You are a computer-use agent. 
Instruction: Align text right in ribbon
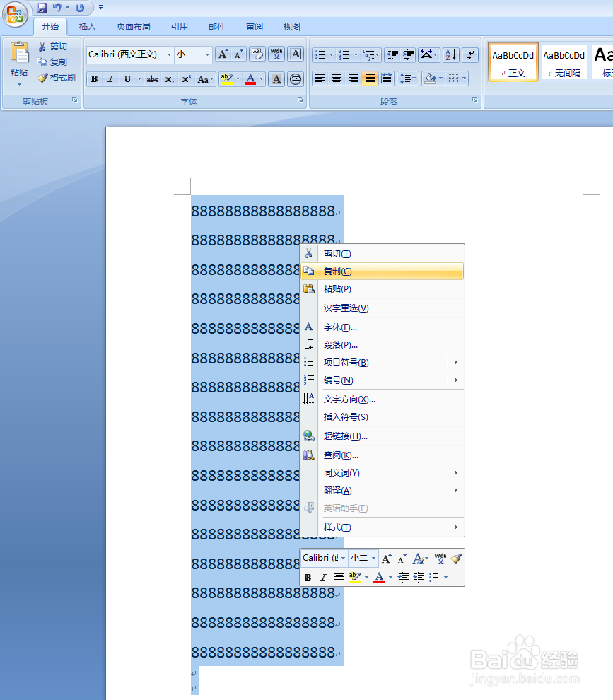coord(353,79)
